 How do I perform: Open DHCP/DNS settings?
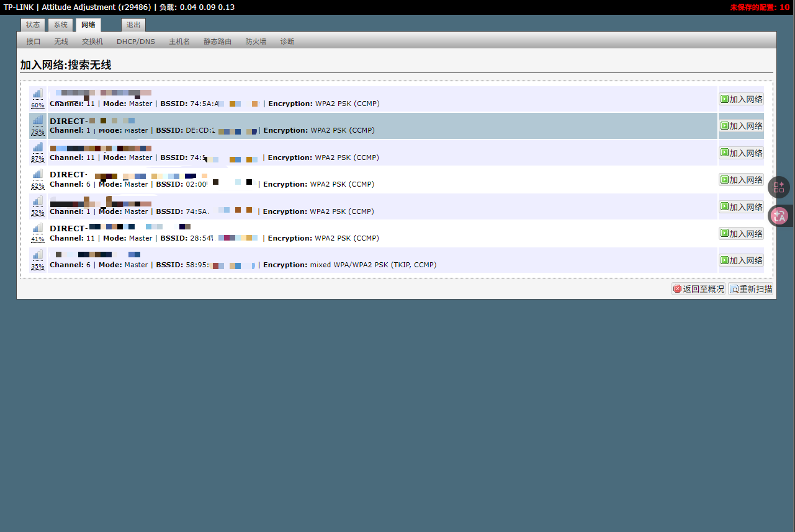coord(136,42)
